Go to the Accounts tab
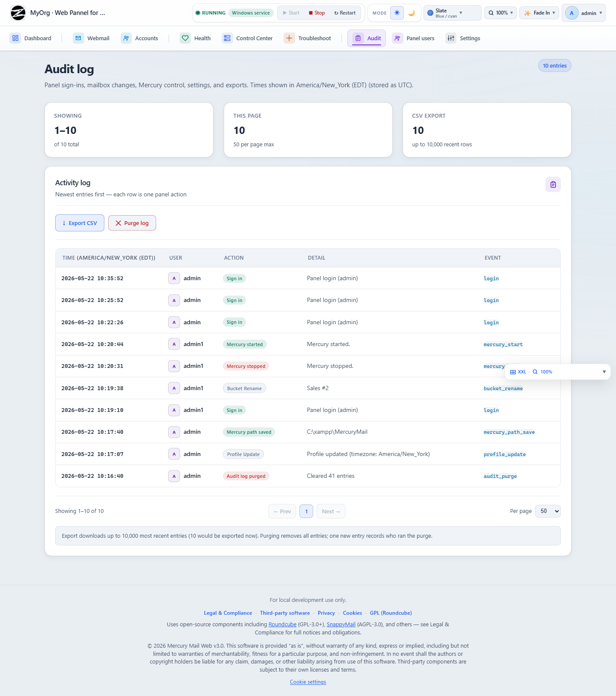The width and height of the screenshot is (616, 696). [139, 38]
